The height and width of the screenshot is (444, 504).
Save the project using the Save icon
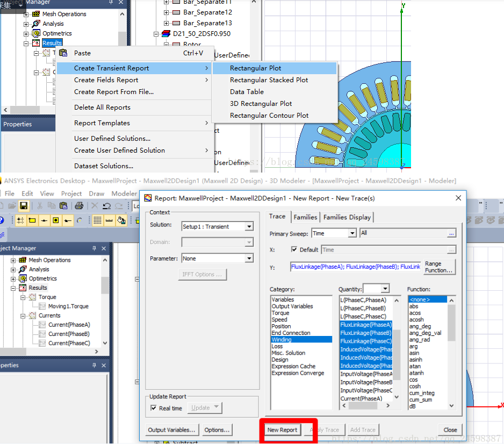click(x=24, y=206)
